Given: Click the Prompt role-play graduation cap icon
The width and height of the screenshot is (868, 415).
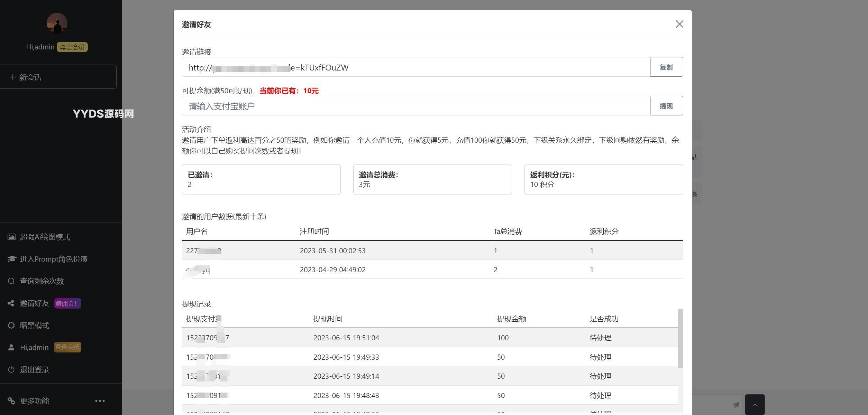Looking at the screenshot, I should [x=12, y=259].
